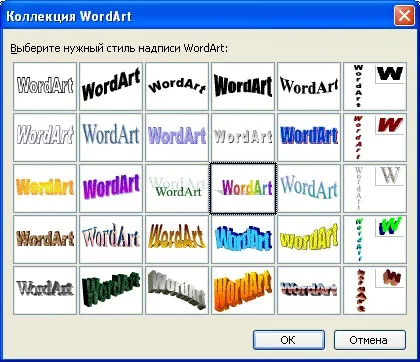Select bold black condensed WordArt style
Image resolution: width=420 pixels, height=362 pixels.
click(243, 86)
